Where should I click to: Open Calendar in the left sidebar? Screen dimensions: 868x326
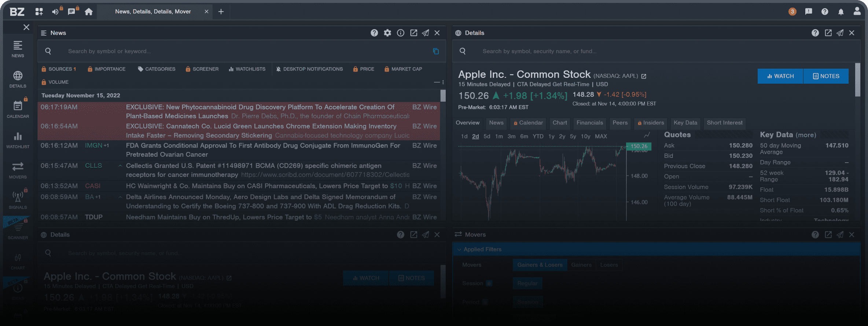18,109
